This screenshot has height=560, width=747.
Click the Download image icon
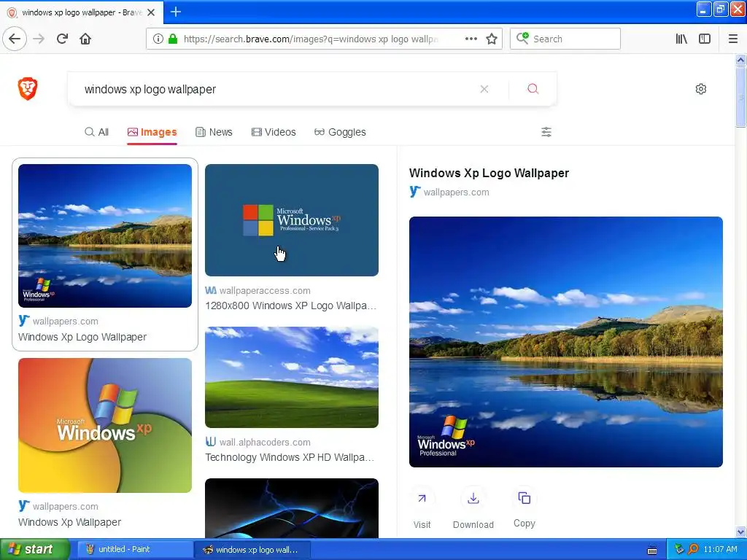(x=473, y=499)
